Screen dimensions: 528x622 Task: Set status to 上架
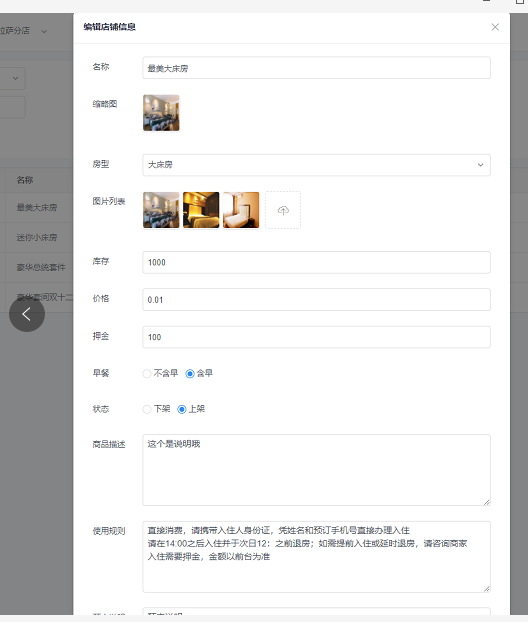[x=191, y=409]
